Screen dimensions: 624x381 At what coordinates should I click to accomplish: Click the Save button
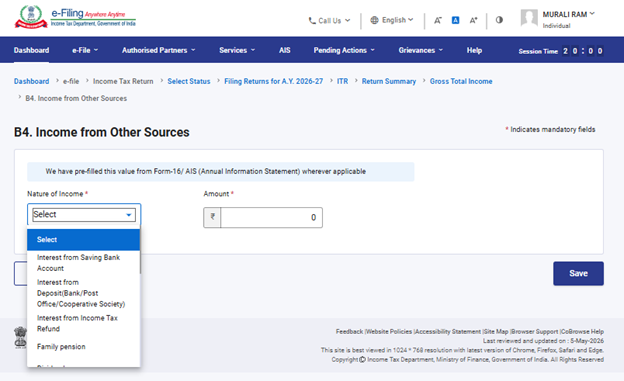click(578, 274)
